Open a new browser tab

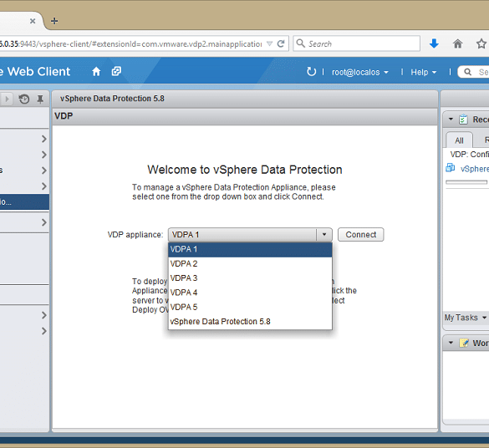pos(54,21)
